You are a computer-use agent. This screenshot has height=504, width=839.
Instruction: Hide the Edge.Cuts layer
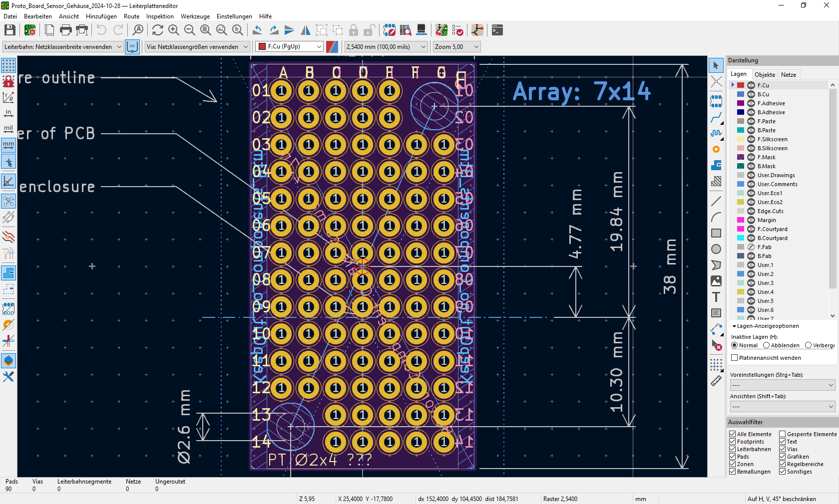pos(751,211)
